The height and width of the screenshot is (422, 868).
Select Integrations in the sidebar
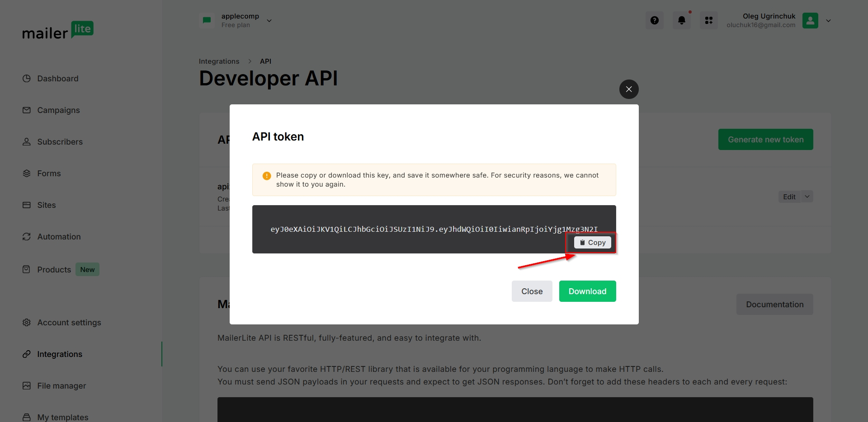60,354
